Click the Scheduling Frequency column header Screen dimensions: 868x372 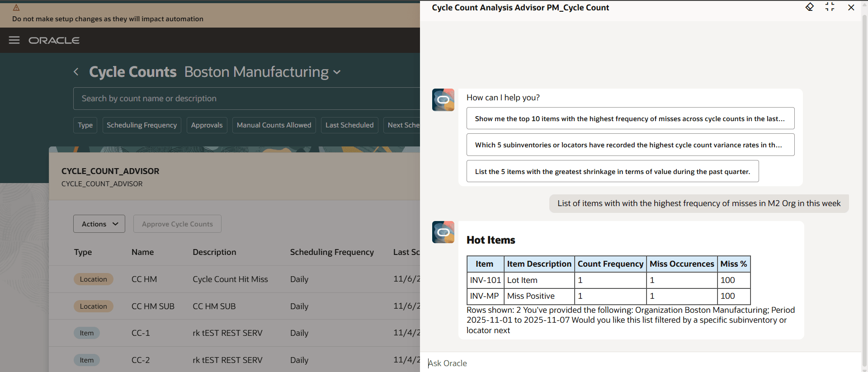[332, 252]
